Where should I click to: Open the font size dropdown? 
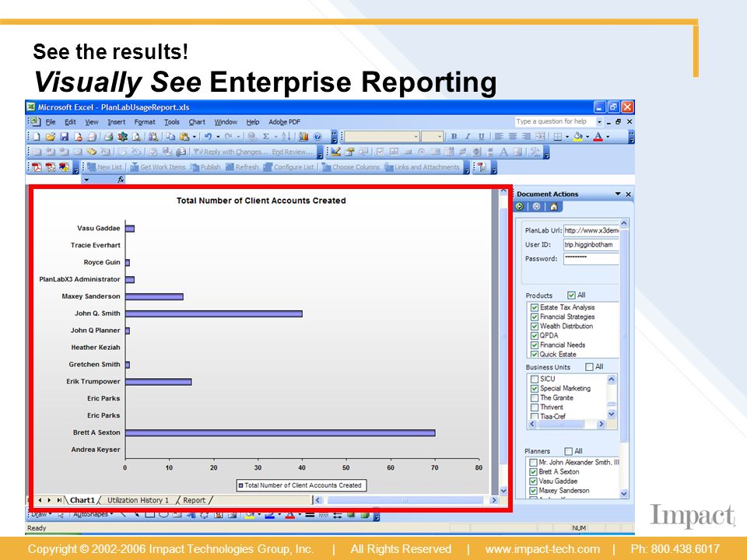click(440, 137)
